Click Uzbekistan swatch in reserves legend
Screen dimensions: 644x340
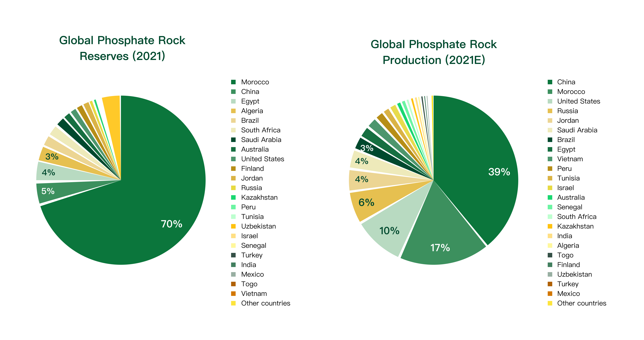(233, 226)
